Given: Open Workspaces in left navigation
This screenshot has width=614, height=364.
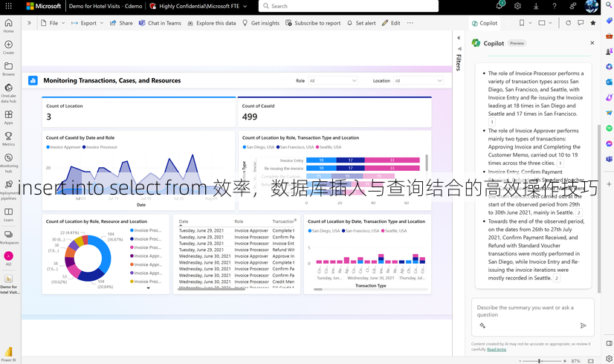Looking at the screenshot, I should tap(9, 237).
